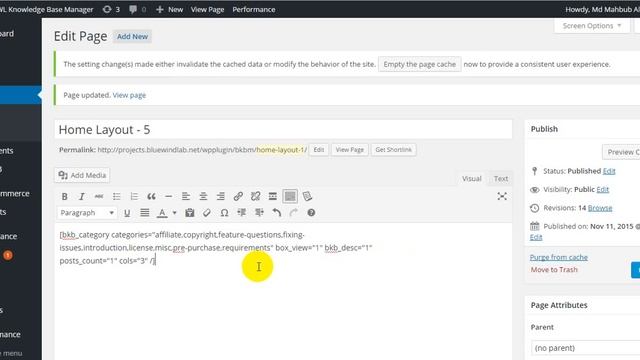Open Performance menu in admin bar
640x360 pixels.
(253, 9)
